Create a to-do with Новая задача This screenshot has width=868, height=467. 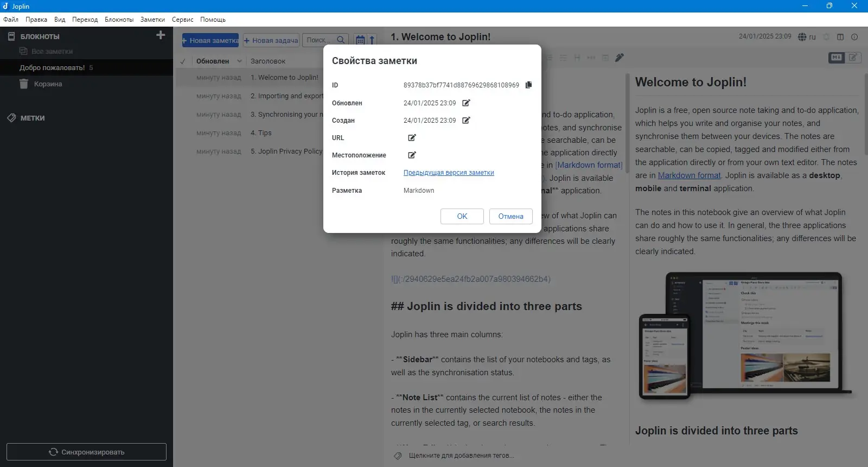tap(271, 40)
